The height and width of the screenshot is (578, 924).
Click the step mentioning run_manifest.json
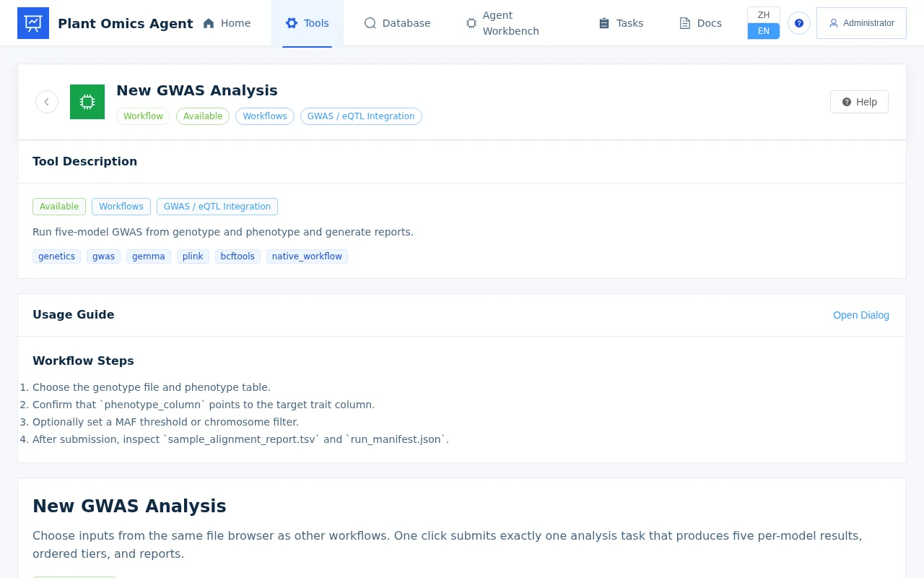click(x=240, y=439)
